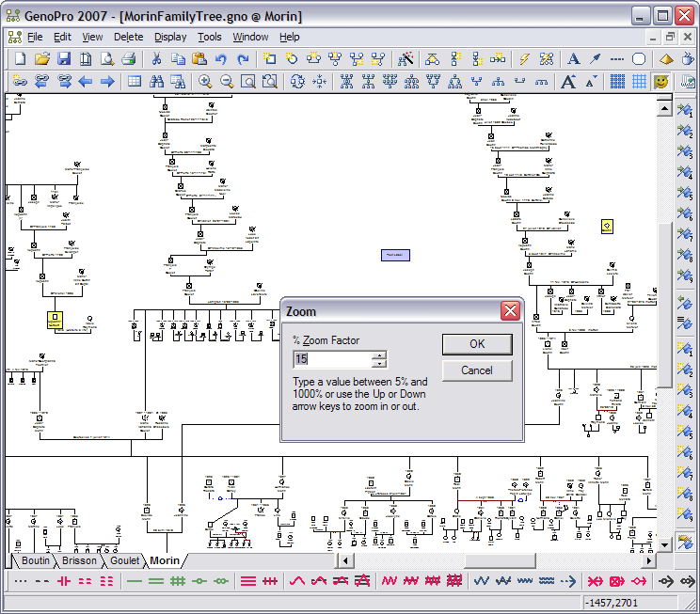The width and height of the screenshot is (700, 614).
Task: Decrease font size with small A icon
Action: [591, 82]
